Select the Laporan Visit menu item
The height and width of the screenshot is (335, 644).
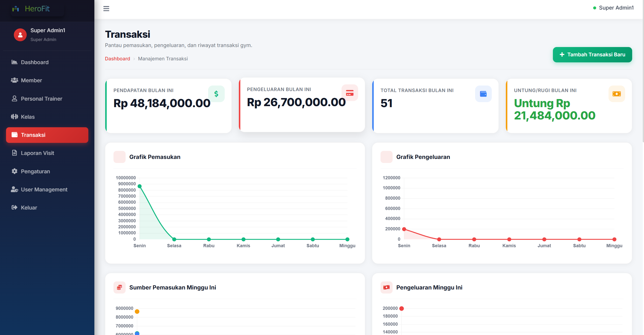pyautogui.click(x=47, y=153)
